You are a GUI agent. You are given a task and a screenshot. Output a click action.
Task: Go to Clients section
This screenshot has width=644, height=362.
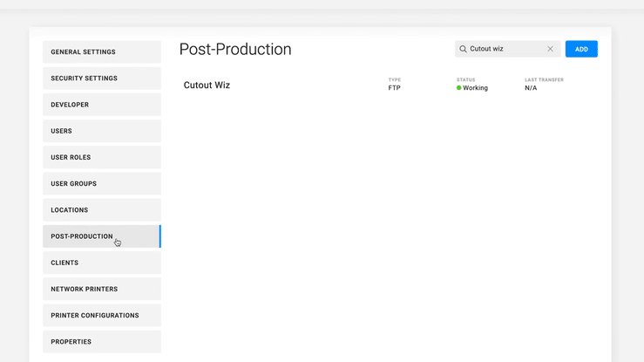coord(101,263)
